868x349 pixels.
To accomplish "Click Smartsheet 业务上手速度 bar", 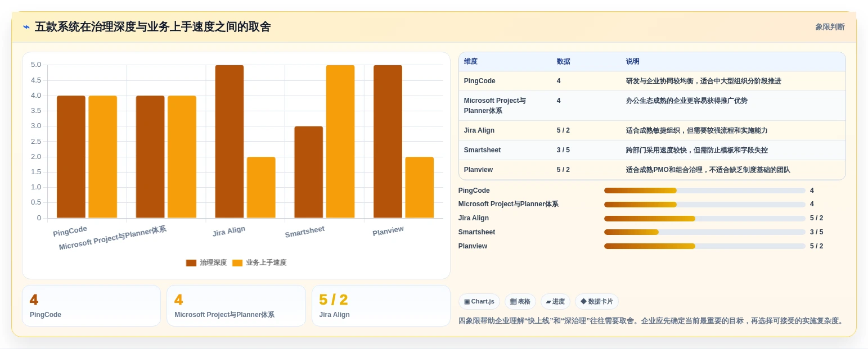I will click(340, 142).
